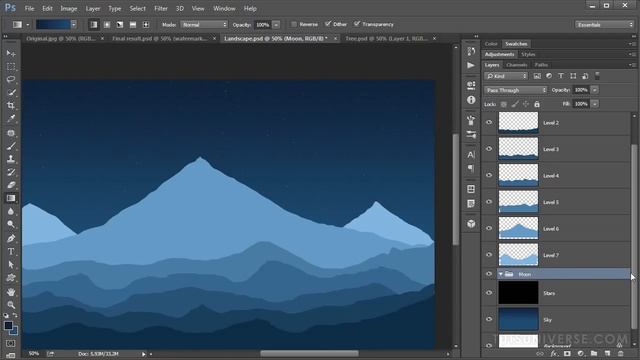Screen dimensions: 640x360
Task: Create a new group with folder icon
Action: pyautogui.click(x=594, y=353)
